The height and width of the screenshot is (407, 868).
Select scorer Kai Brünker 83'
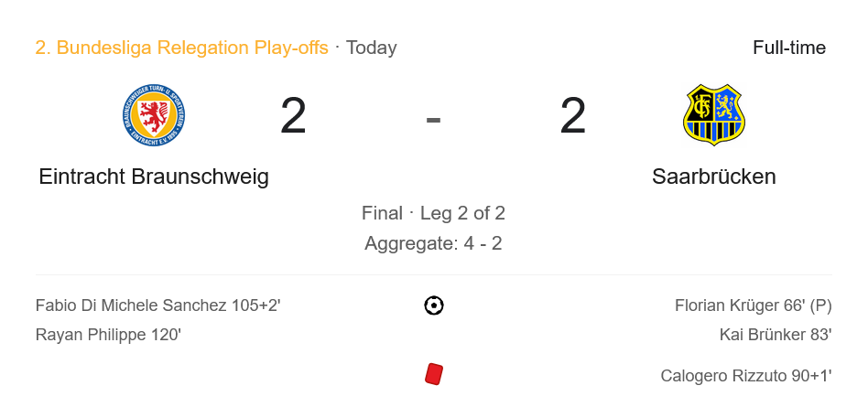point(776,335)
